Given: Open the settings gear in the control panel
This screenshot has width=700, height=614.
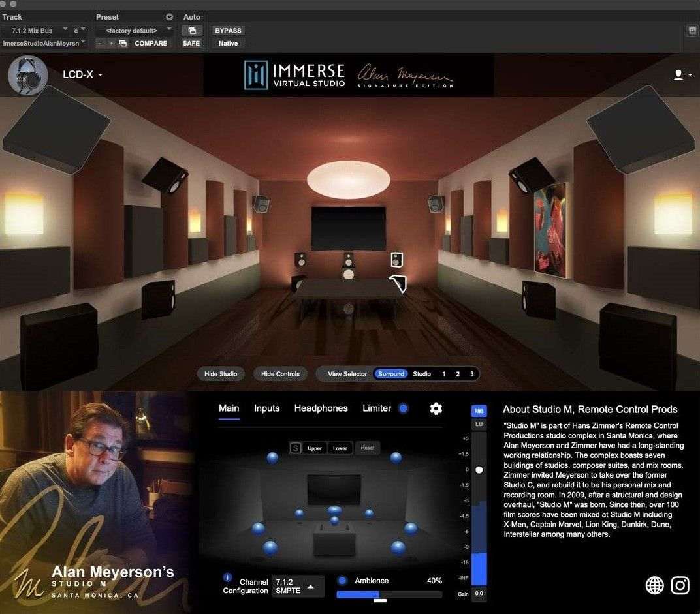Looking at the screenshot, I should (436, 408).
